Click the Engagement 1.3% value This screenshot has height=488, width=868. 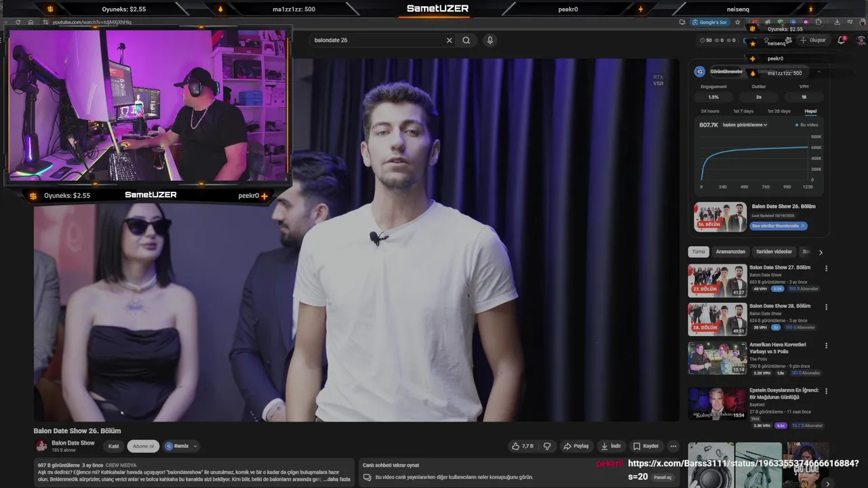click(x=713, y=97)
